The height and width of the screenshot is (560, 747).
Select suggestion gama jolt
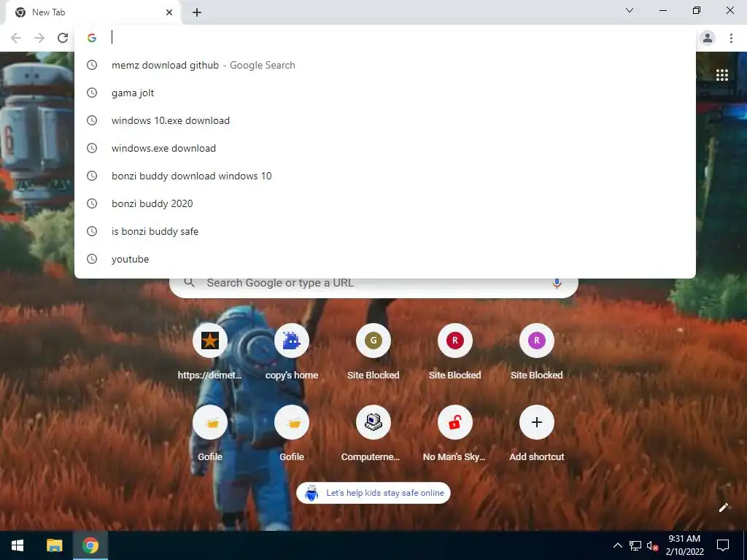(x=385, y=93)
